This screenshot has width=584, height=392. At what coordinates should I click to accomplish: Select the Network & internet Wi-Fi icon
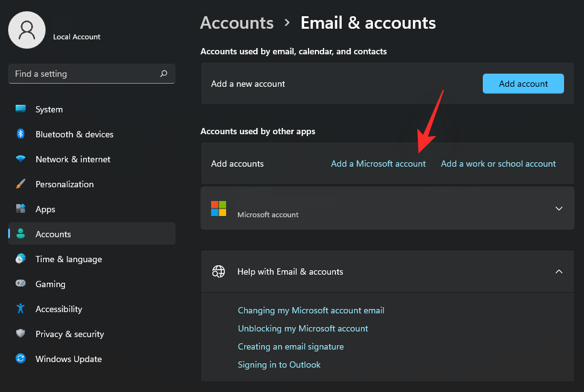pyautogui.click(x=21, y=159)
